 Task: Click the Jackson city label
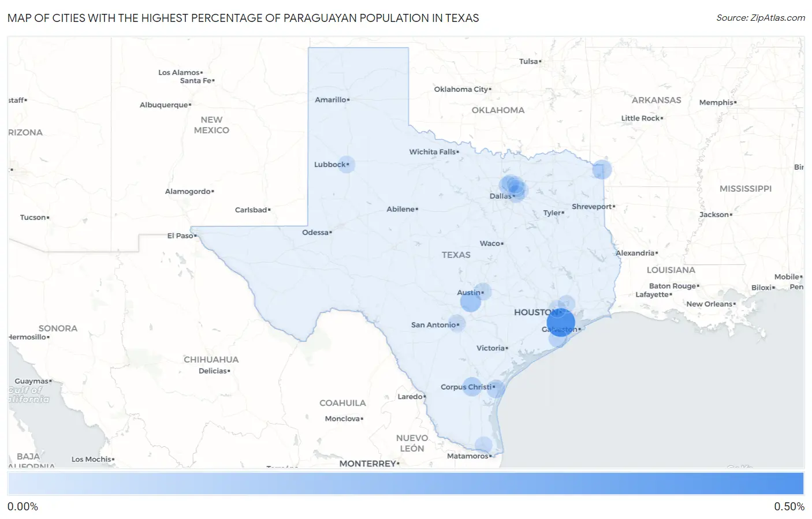[714, 215]
